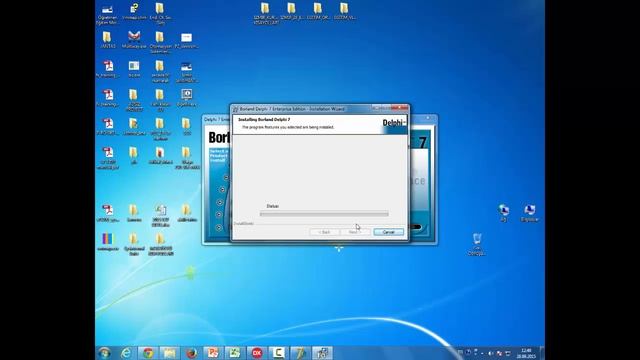Open the green Excel taskbar icon
Image resolution: width=640 pixels, height=360 pixels.
[x=235, y=353]
